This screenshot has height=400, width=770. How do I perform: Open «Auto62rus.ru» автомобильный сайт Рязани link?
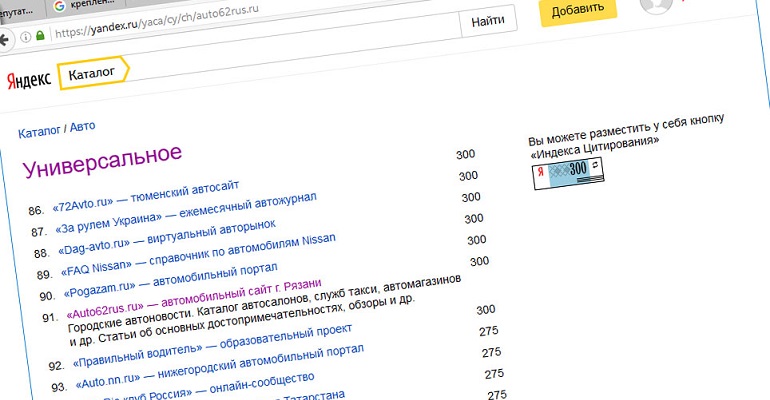(194, 299)
